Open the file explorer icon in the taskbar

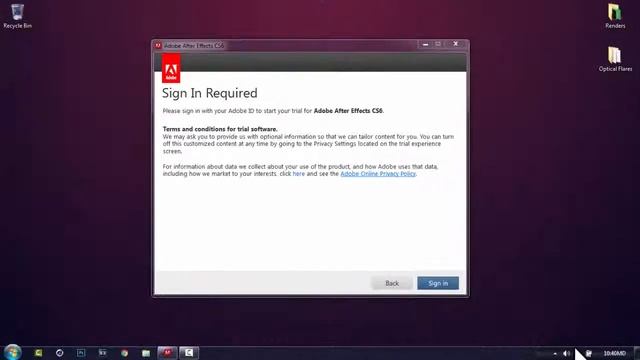coord(146,353)
